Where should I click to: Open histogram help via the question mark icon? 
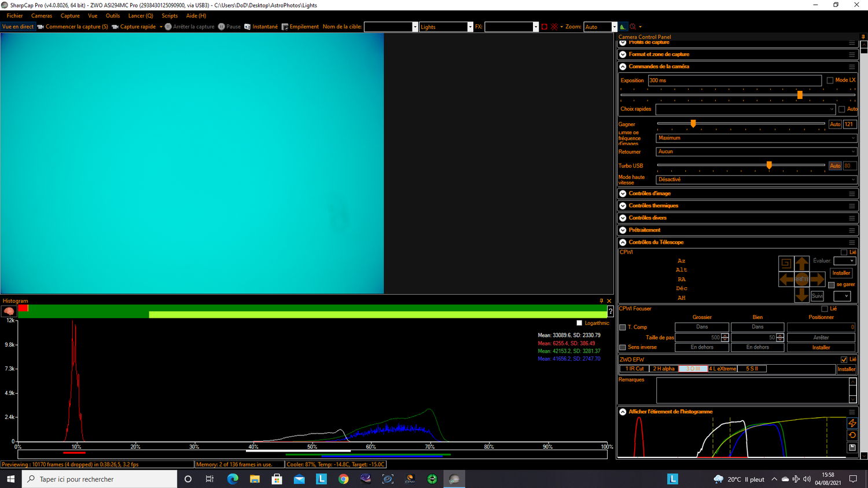click(x=610, y=311)
